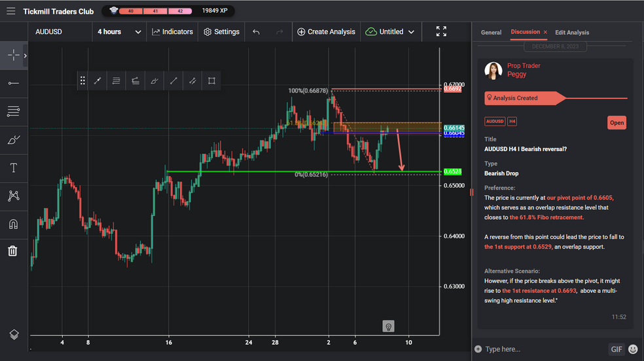Click the 19849 XP counter
Image resolution: width=644 pixels, height=361 pixels.
(215, 10)
